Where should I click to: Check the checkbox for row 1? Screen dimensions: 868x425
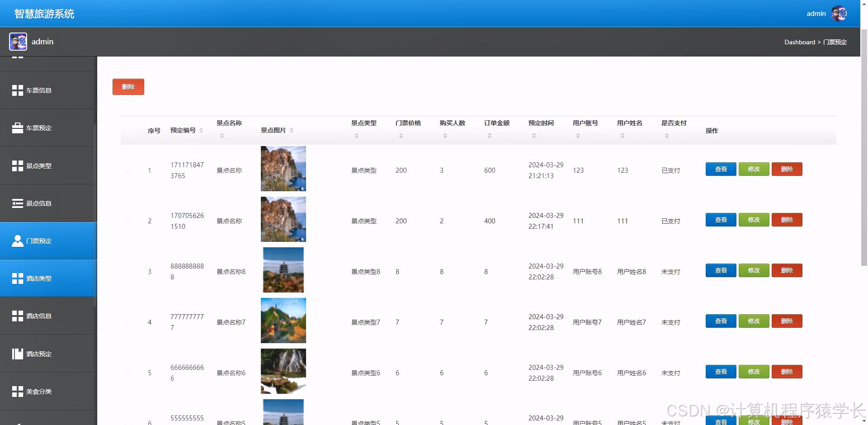[128, 170]
